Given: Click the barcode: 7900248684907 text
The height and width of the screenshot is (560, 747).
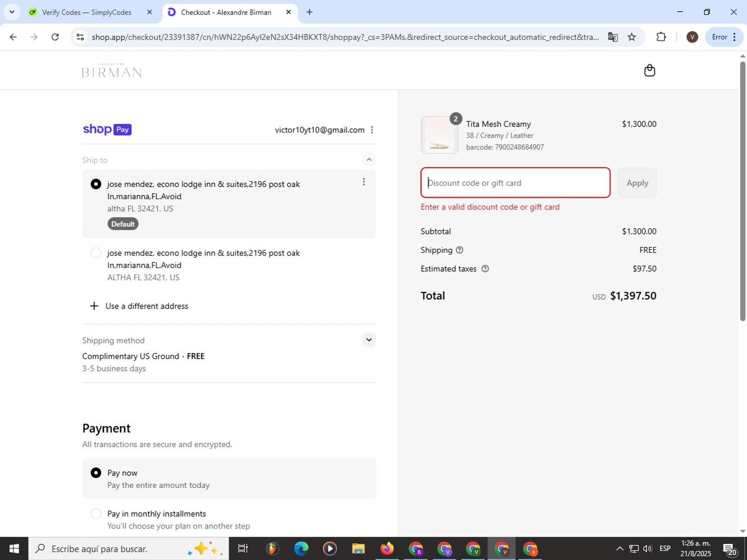Looking at the screenshot, I should tap(505, 147).
